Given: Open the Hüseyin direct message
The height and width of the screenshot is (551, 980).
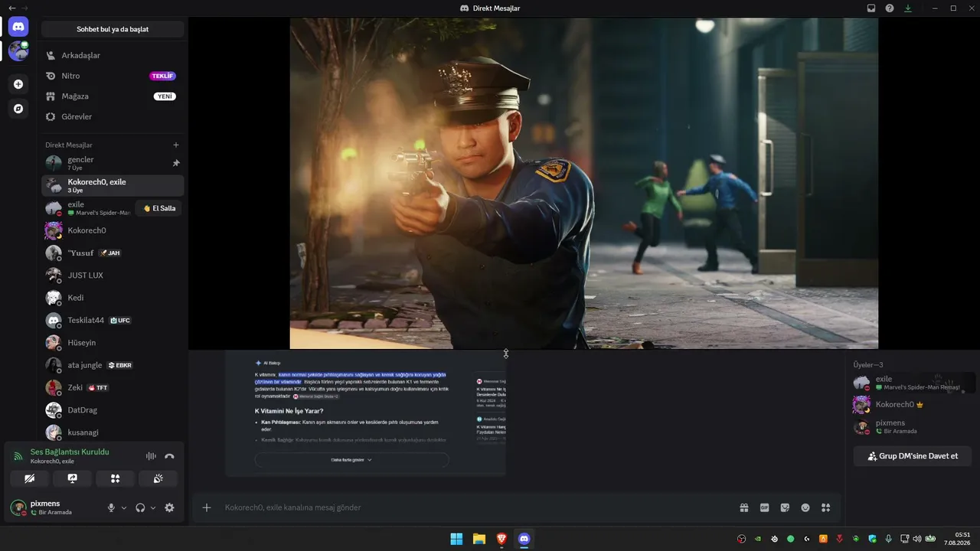Looking at the screenshot, I should [113, 343].
